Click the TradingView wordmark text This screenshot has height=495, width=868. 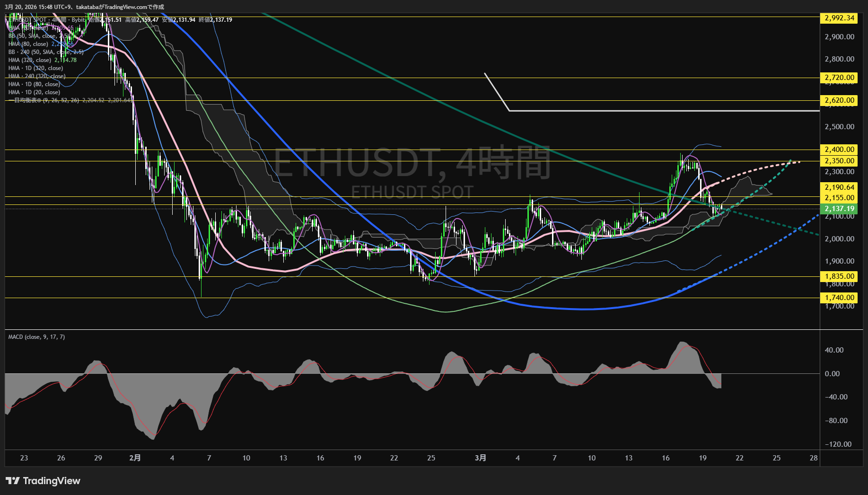(52, 481)
